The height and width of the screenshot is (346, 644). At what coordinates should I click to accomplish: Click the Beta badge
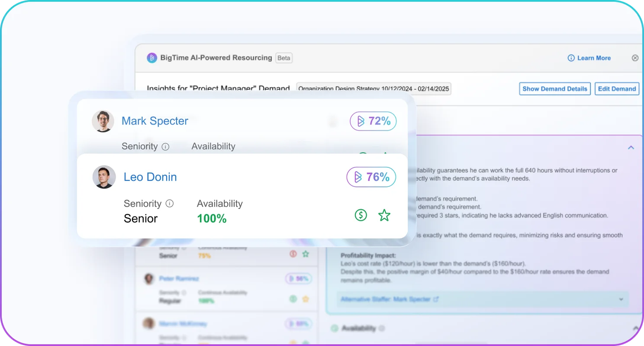(x=284, y=58)
